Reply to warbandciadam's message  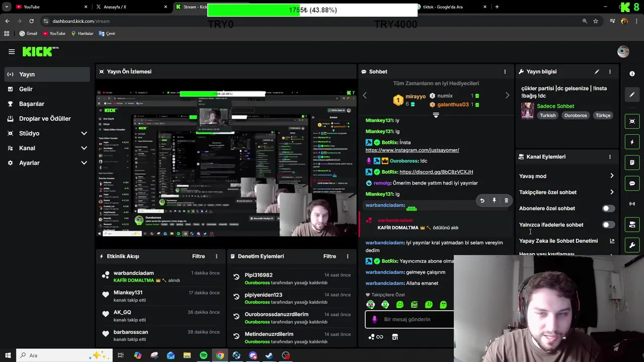(482, 201)
